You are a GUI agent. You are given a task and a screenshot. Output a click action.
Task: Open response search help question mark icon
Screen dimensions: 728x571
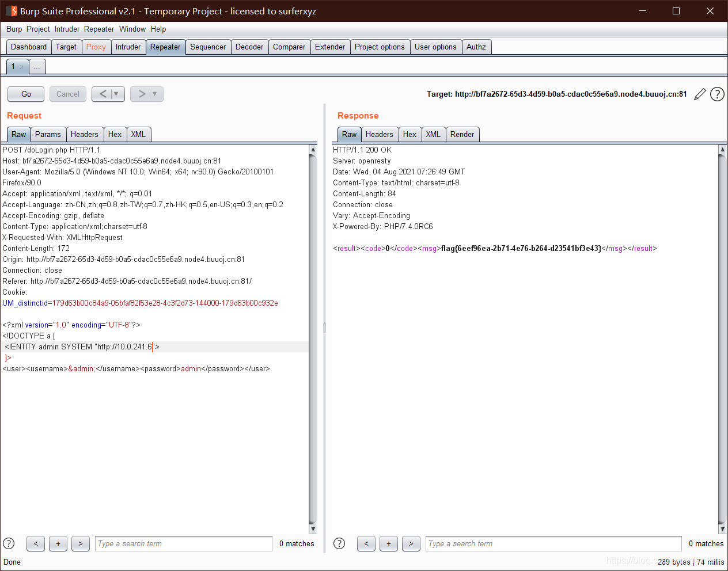tap(339, 543)
